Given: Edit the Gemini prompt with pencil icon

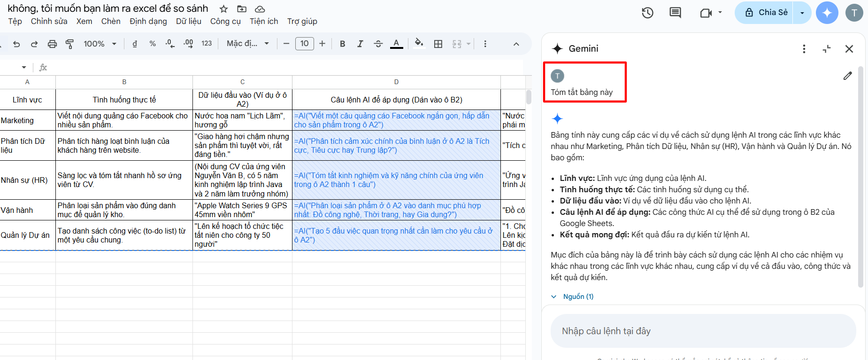Looking at the screenshot, I should (847, 76).
